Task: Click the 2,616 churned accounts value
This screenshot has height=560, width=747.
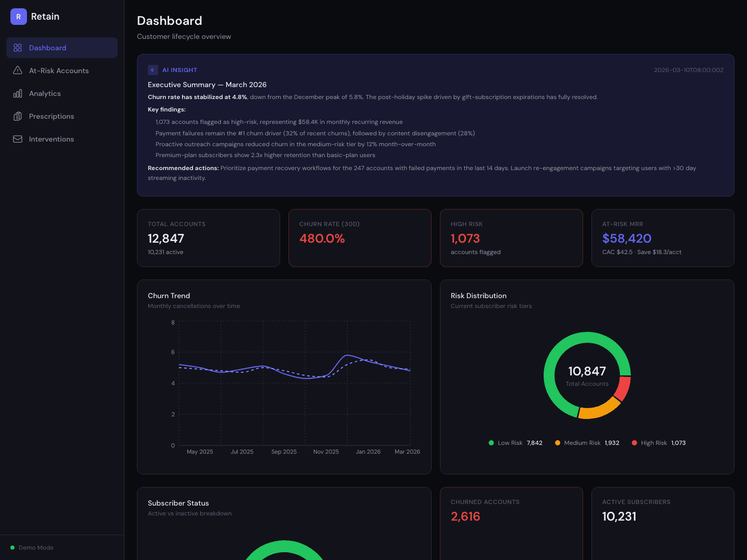Action: (x=465, y=516)
